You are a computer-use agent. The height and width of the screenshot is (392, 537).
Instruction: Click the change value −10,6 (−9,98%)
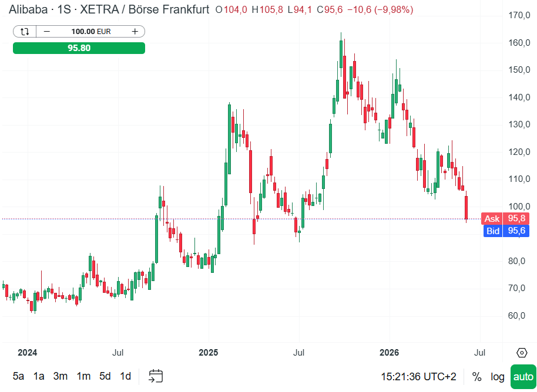[380, 9]
